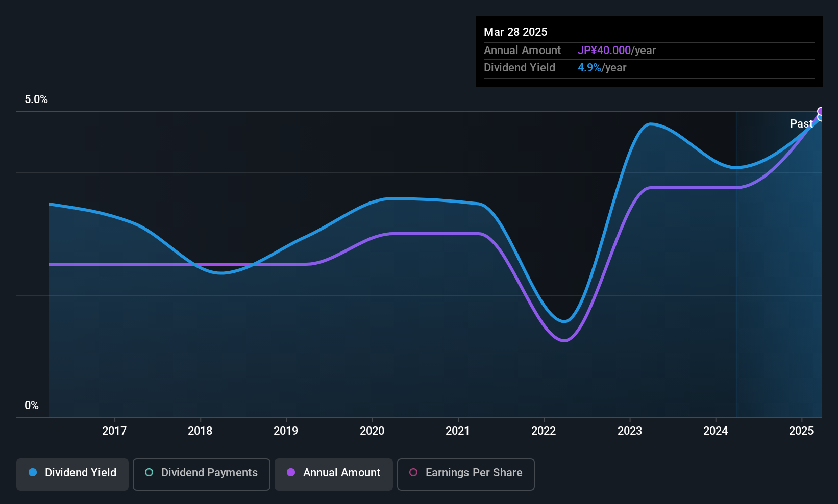Click the 4.9% dividend yield value
The width and height of the screenshot is (838, 504).
pos(589,68)
